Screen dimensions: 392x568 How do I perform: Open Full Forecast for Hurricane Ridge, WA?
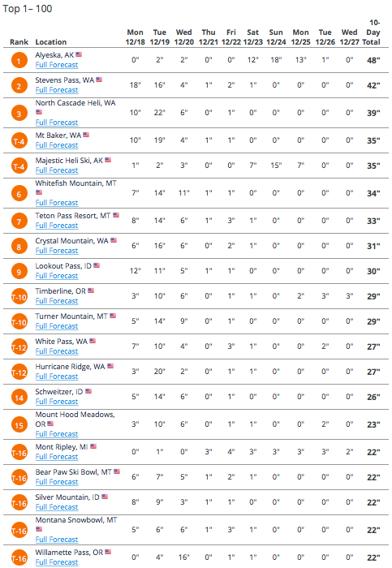pos(57,377)
